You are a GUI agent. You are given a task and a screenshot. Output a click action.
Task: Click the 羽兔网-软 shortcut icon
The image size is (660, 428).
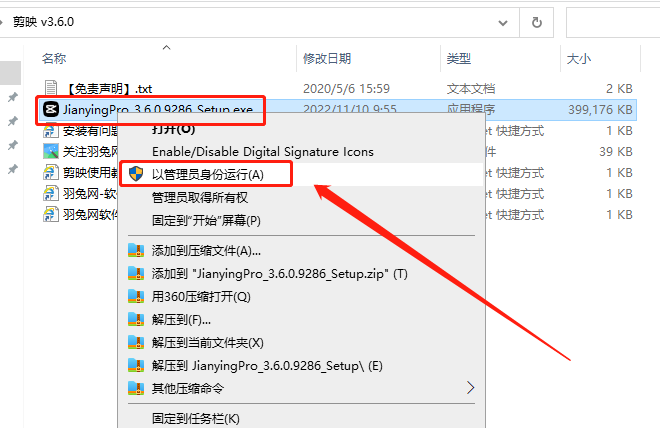tap(51, 194)
